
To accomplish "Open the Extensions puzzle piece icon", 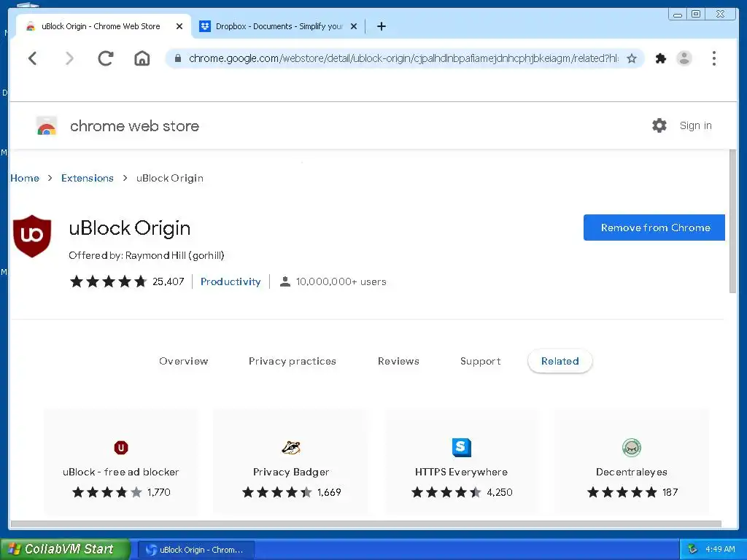I will [661, 58].
